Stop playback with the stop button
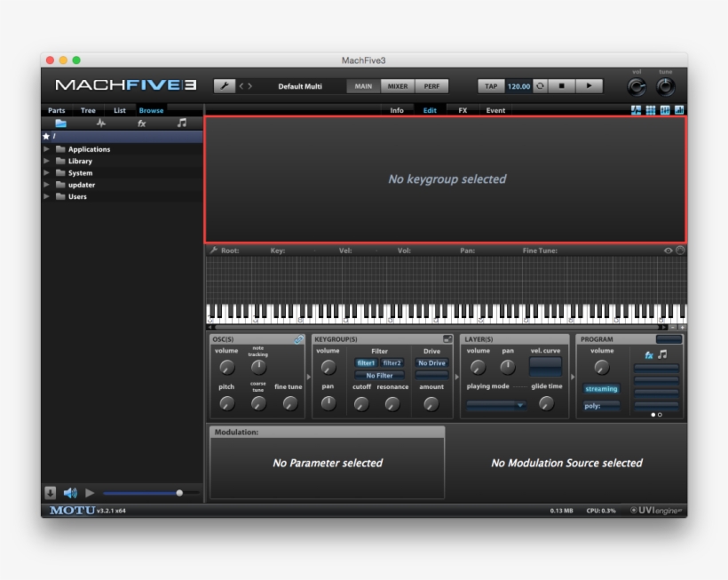Image resolution: width=728 pixels, height=580 pixels. (561, 86)
